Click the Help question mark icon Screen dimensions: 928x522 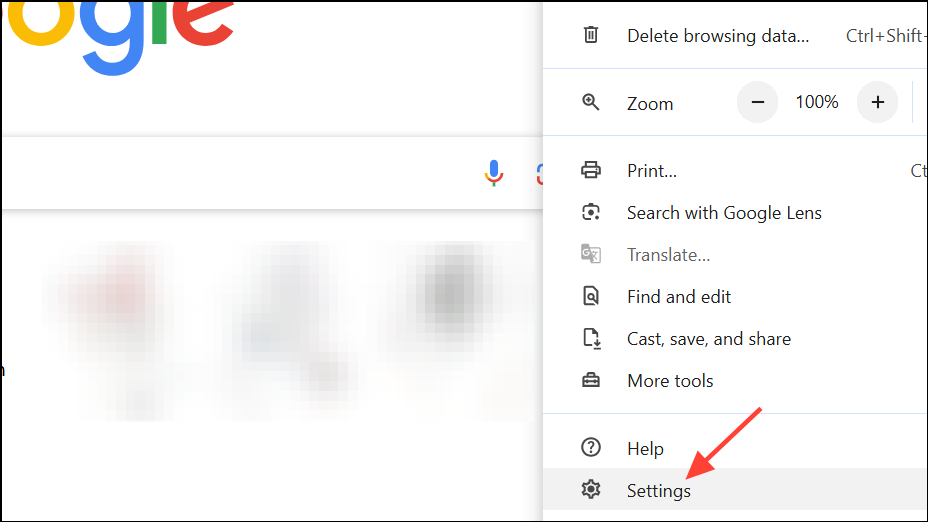pos(591,447)
